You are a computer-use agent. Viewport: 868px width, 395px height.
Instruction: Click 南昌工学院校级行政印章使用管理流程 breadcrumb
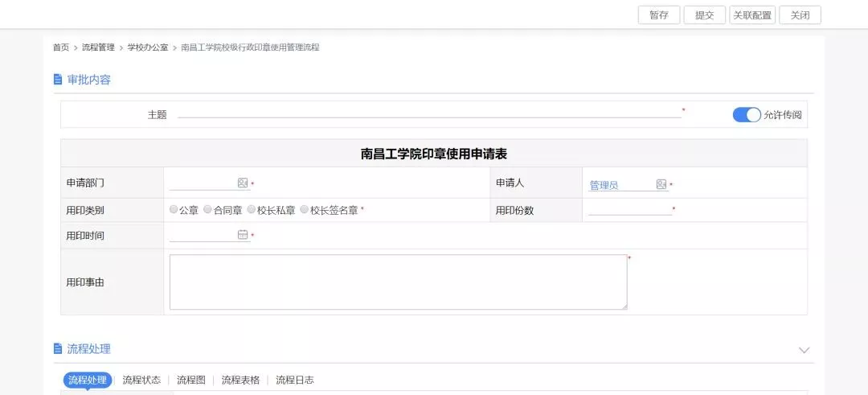pyautogui.click(x=250, y=47)
